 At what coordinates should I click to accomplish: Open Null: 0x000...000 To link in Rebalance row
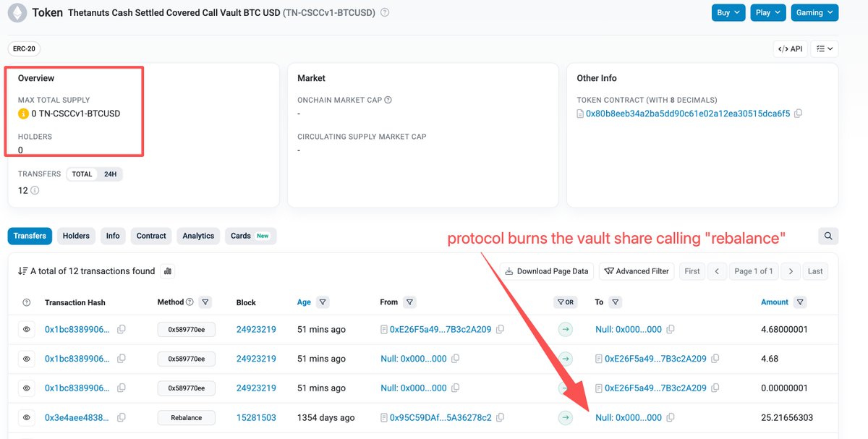[x=629, y=417]
